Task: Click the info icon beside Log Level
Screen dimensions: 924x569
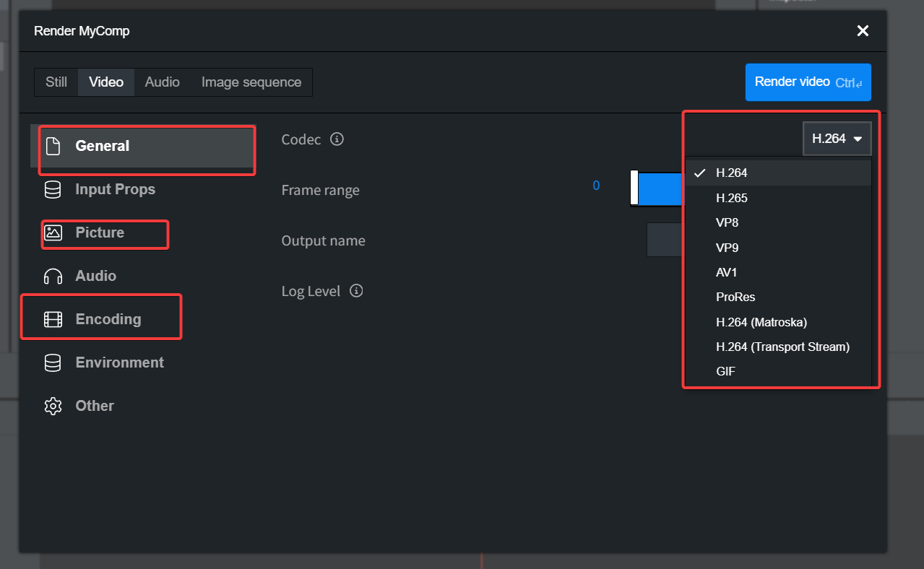Action: click(x=356, y=290)
